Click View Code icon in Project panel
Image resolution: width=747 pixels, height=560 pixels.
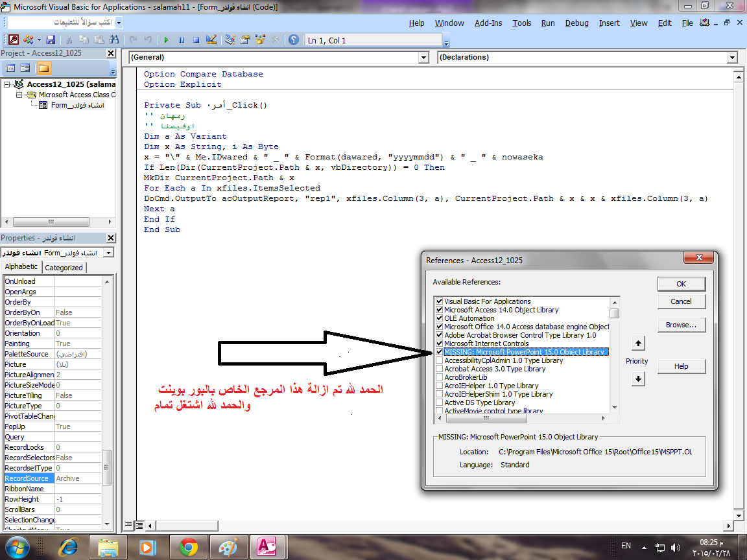pyautogui.click(x=10, y=68)
